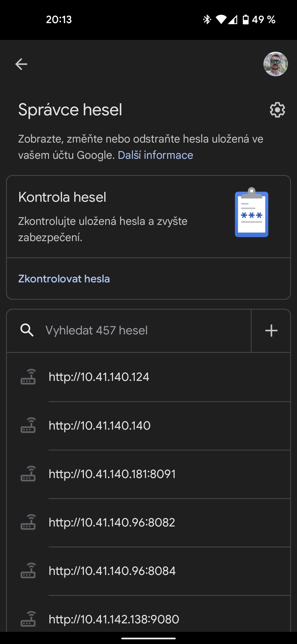
Task: Open the http://10.41.142.138:9080 entry
Action: (x=114, y=619)
